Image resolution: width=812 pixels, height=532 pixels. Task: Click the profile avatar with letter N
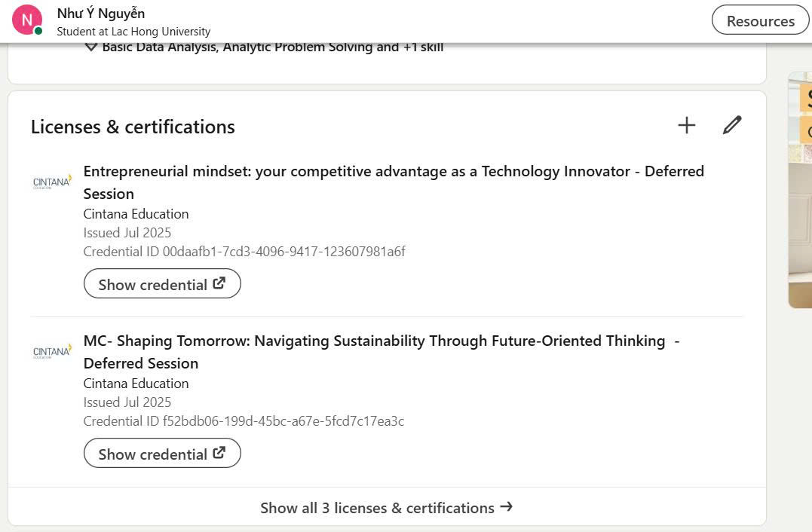(x=26, y=20)
